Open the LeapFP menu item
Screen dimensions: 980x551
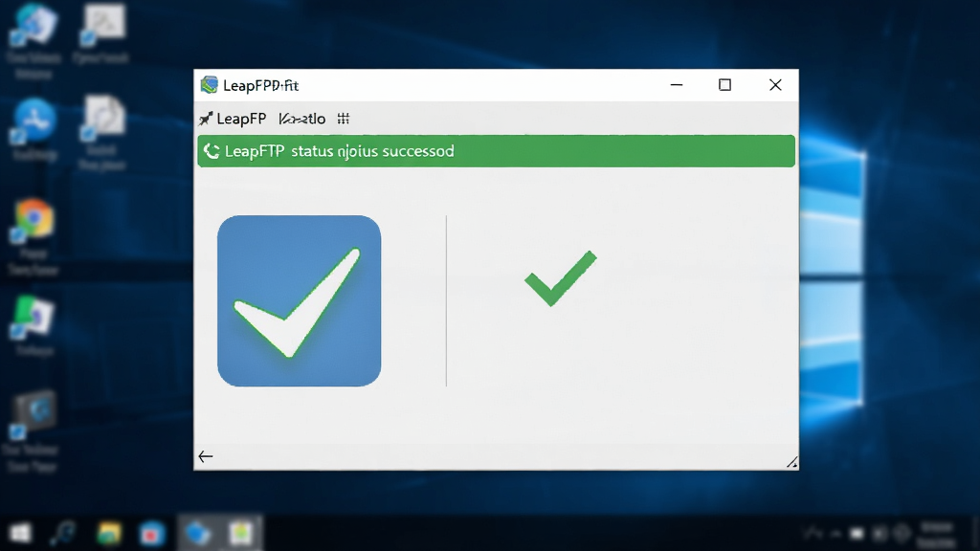click(241, 119)
